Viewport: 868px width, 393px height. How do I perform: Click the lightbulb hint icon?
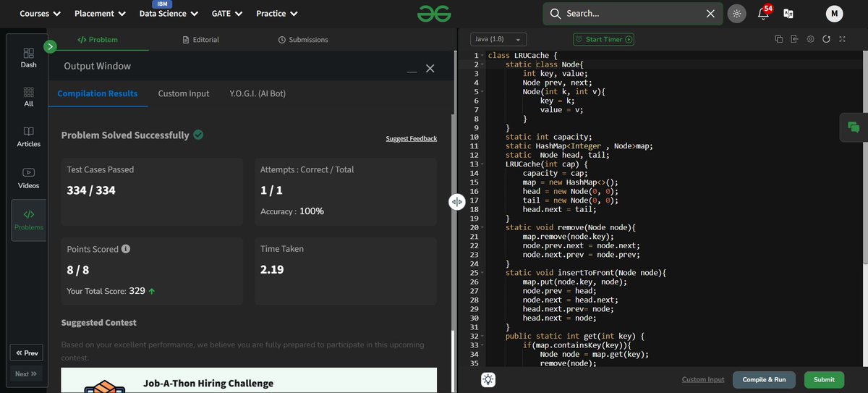coord(488,379)
